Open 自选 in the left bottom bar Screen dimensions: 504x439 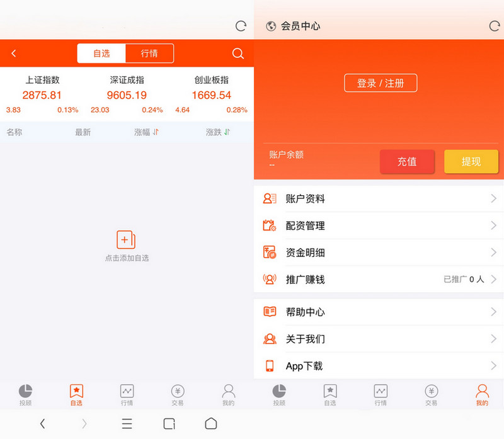tap(76, 395)
